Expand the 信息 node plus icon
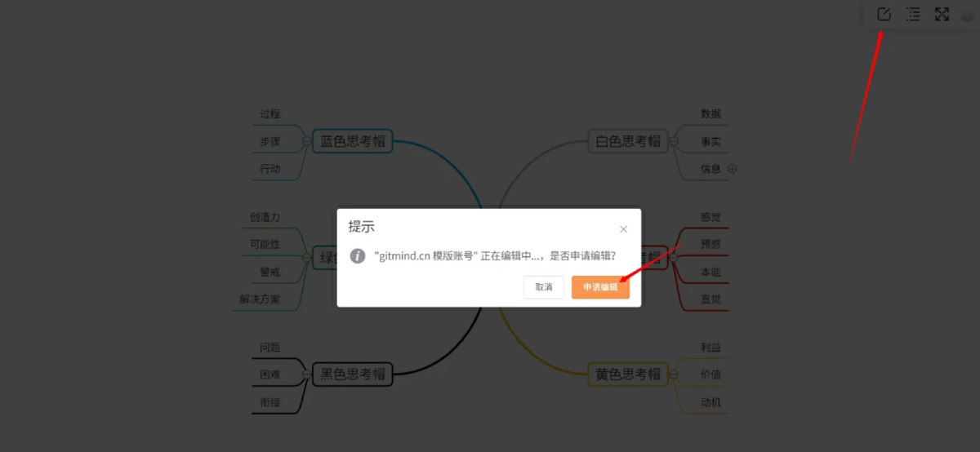This screenshot has height=452, width=980. [x=733, y=169]
